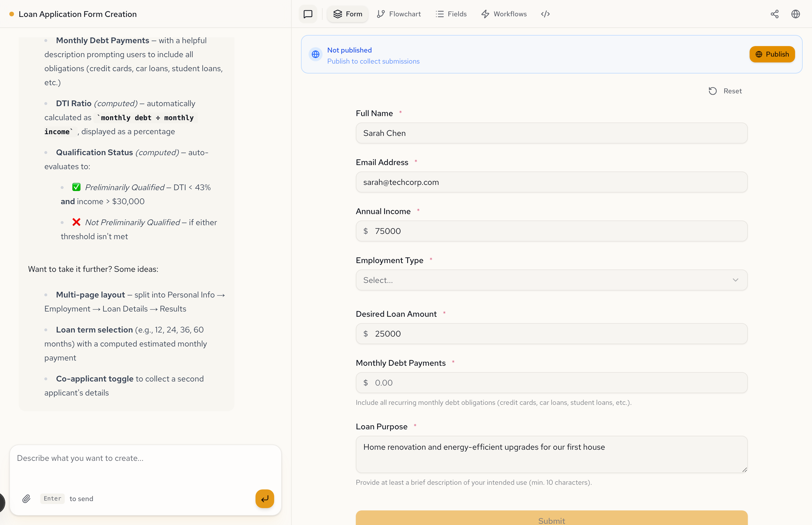Toggle the chat panel icon
This screenshot has width=812, height=525.
[x=308, y=14]
